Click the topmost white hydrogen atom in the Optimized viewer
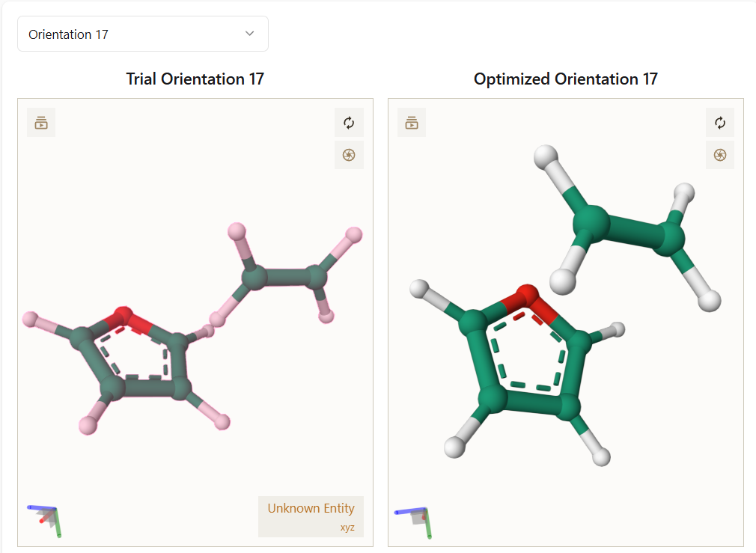The width and height of the screenshot is (756, 553). click(x=546, y=157)
